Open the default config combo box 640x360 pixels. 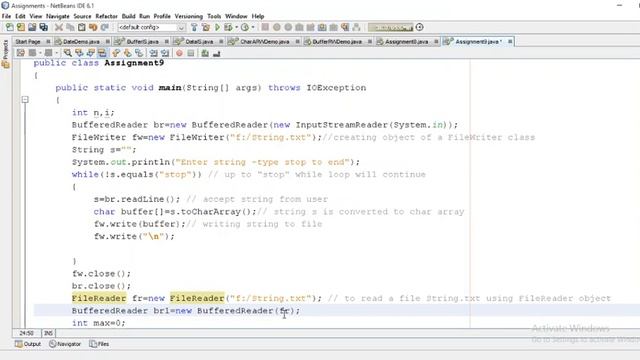coord(151,27)
